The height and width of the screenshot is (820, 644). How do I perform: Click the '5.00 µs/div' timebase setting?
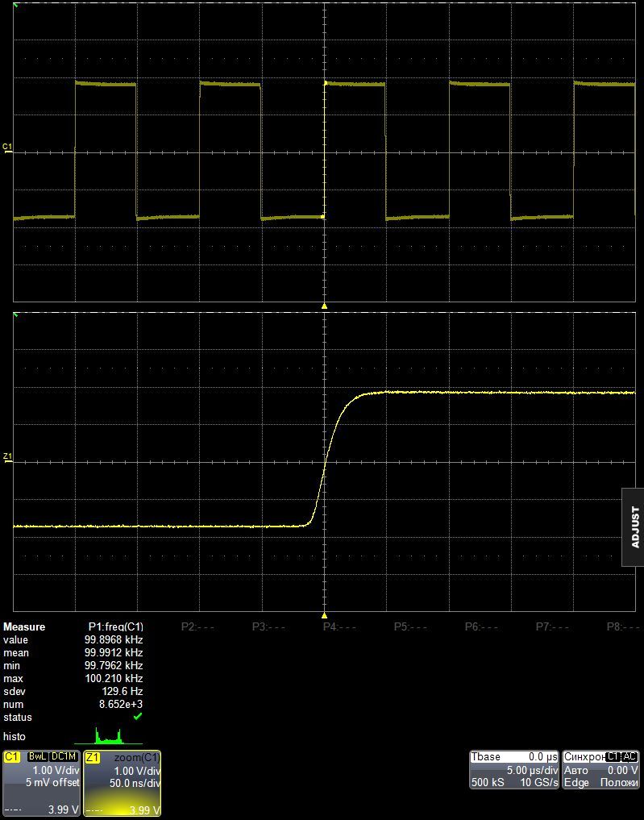tap(532, 770)
